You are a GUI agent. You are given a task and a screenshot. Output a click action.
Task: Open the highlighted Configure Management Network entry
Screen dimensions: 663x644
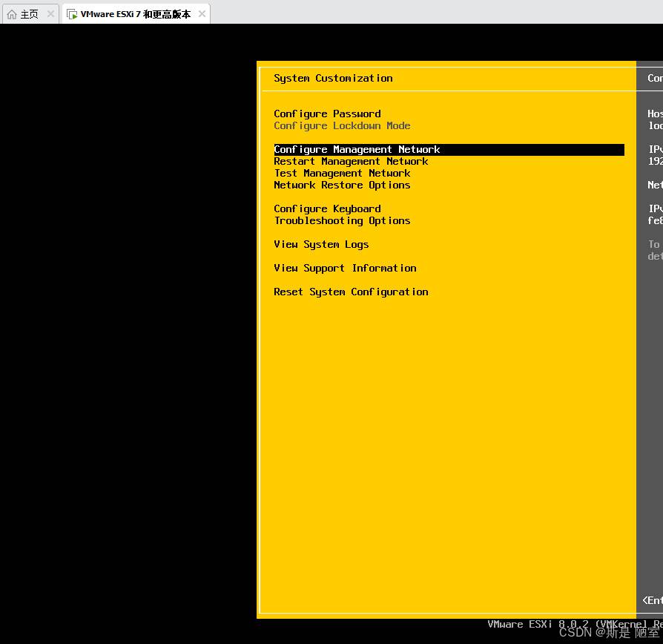pyautogui.click(x=357, y=149)
